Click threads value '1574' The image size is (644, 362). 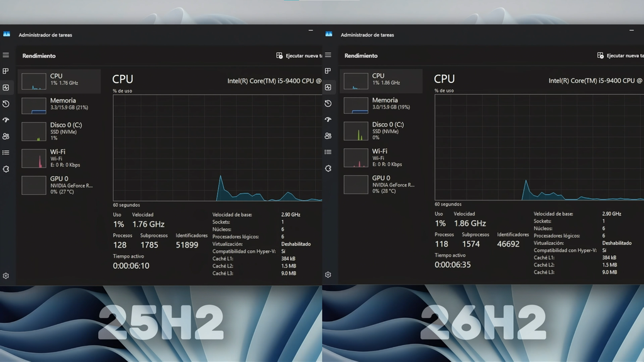[470, 244]
